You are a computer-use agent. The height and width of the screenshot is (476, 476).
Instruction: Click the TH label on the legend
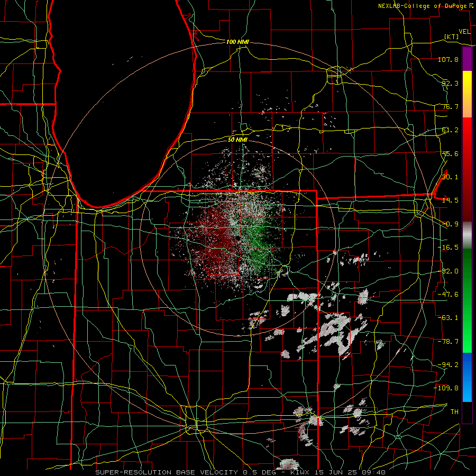pyautogui.click(x=454, y=412)
